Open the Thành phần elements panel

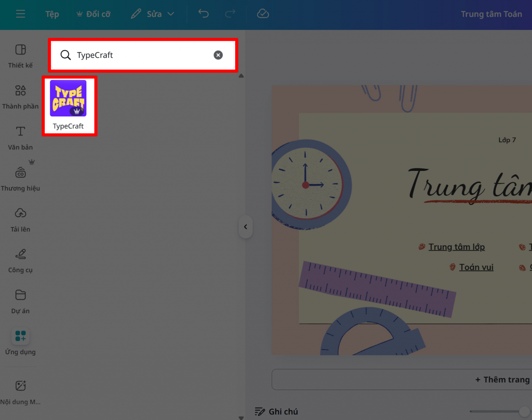(20, 97)
